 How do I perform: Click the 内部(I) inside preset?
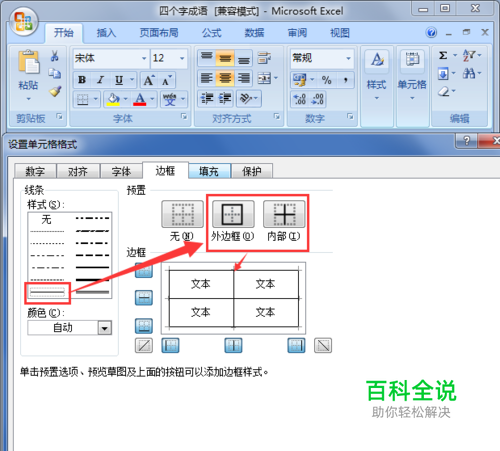click(x=284, y=214)
